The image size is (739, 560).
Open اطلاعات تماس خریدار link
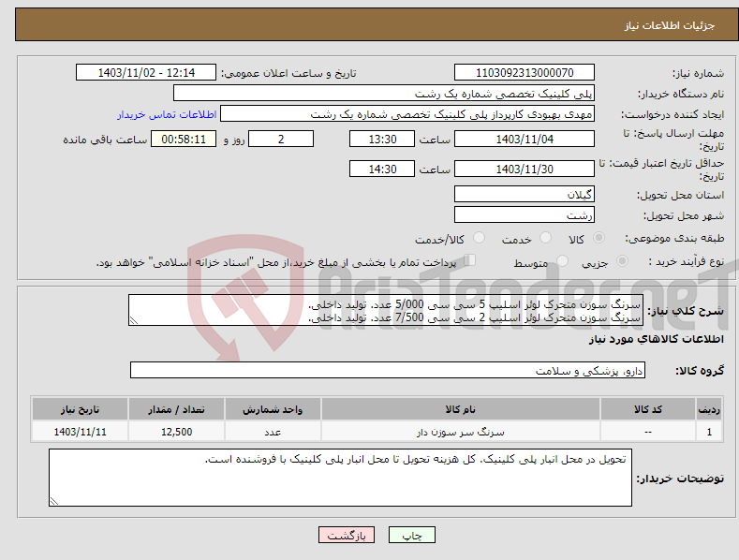(167, 114)
